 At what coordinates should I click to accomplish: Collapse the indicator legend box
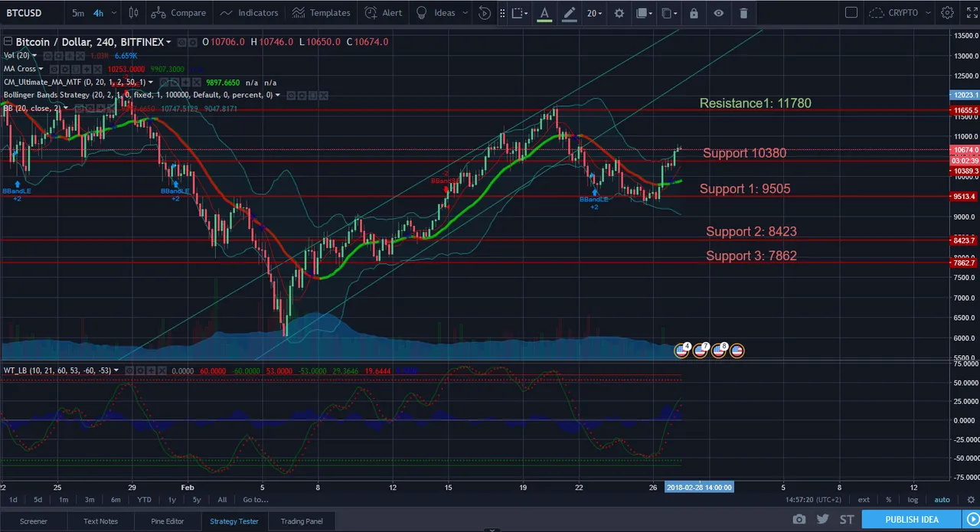[8, 42]
